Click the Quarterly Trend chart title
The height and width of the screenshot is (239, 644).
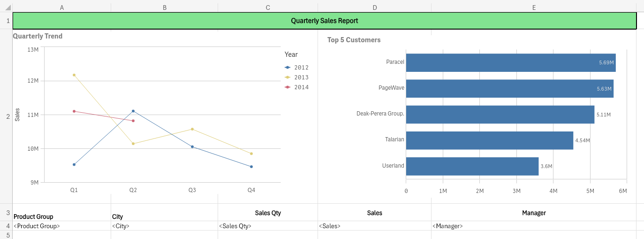(38, 36)
